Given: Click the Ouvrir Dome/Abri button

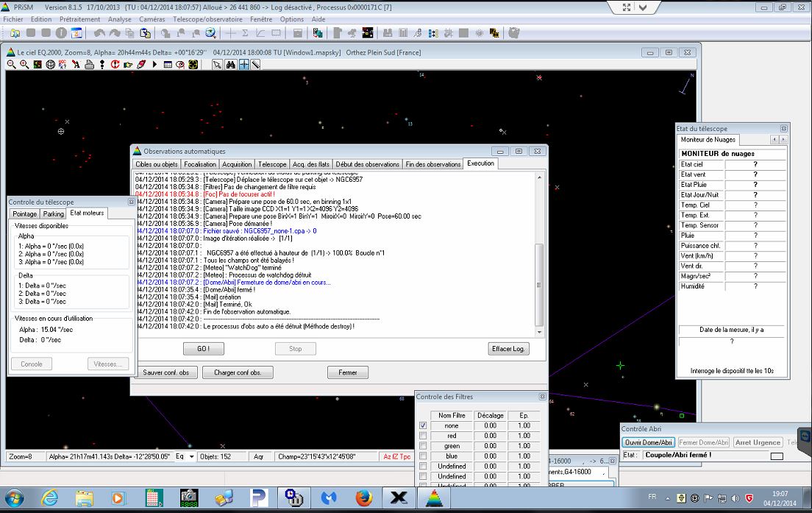Looking at the screenshot, I should (x=648, y=442).
